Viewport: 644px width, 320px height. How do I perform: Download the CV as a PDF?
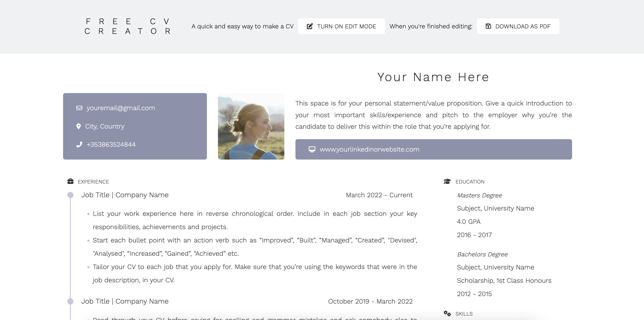pyautogui.click(x=518, y=26)
